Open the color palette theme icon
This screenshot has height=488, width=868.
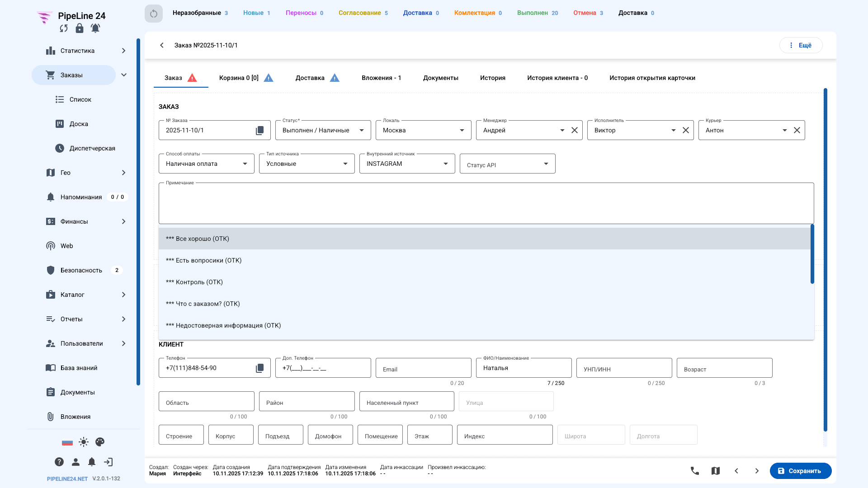(100, 442)
